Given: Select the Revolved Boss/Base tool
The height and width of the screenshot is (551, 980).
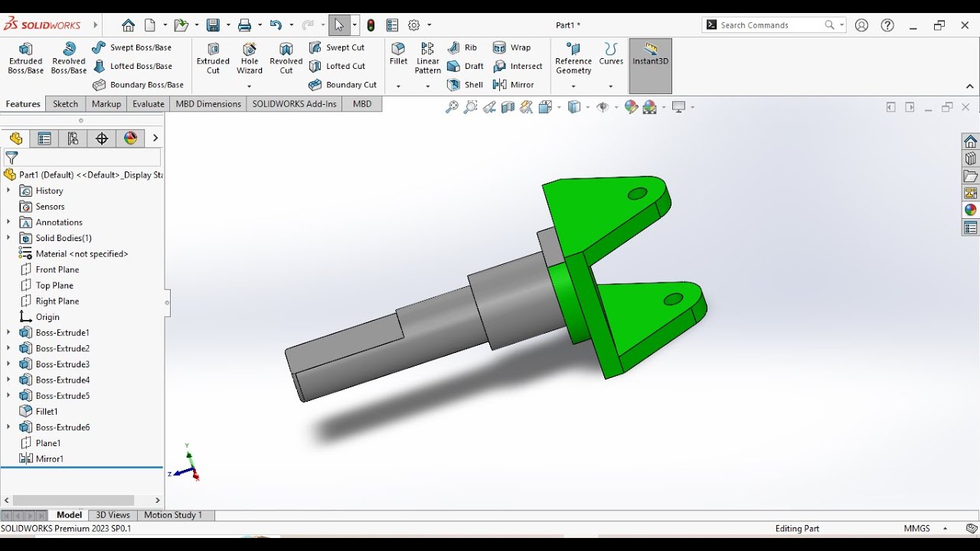Looking at the screenshot, I should pyautogui.click(x=69, y=59).
